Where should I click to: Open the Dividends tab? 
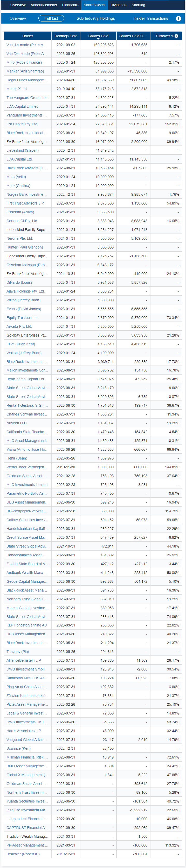pos(118,5)
